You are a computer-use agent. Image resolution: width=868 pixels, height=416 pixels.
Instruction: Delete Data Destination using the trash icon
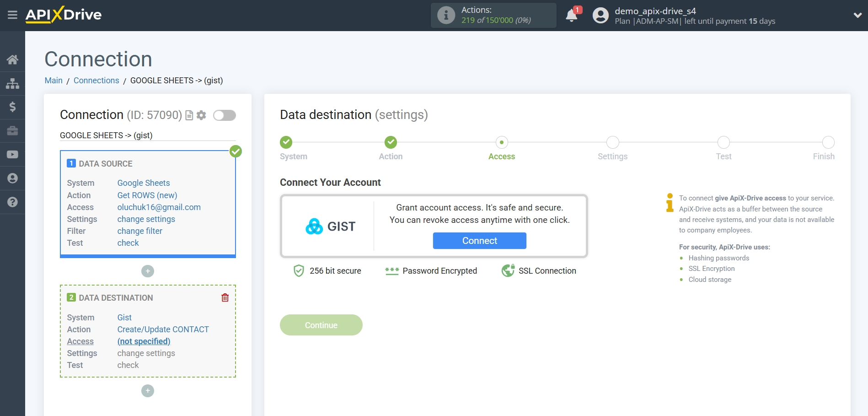[x=225, y=297]
